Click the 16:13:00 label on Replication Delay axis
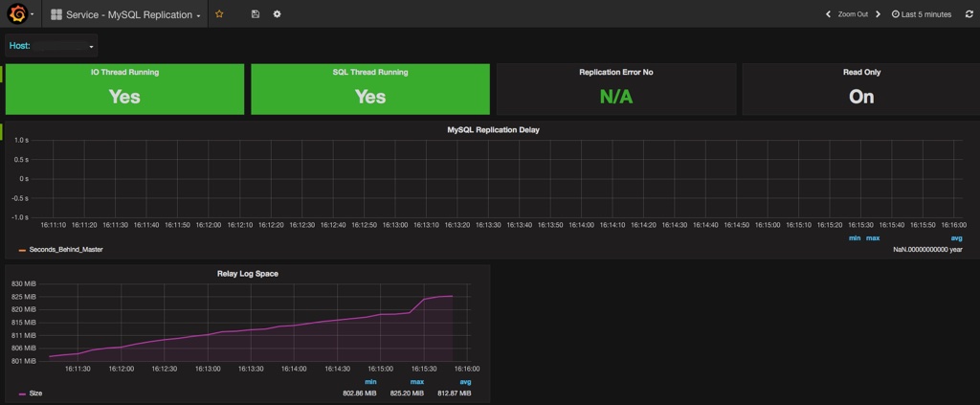The width and height of the screenshot is (980, 405). (x=395, y=225)
